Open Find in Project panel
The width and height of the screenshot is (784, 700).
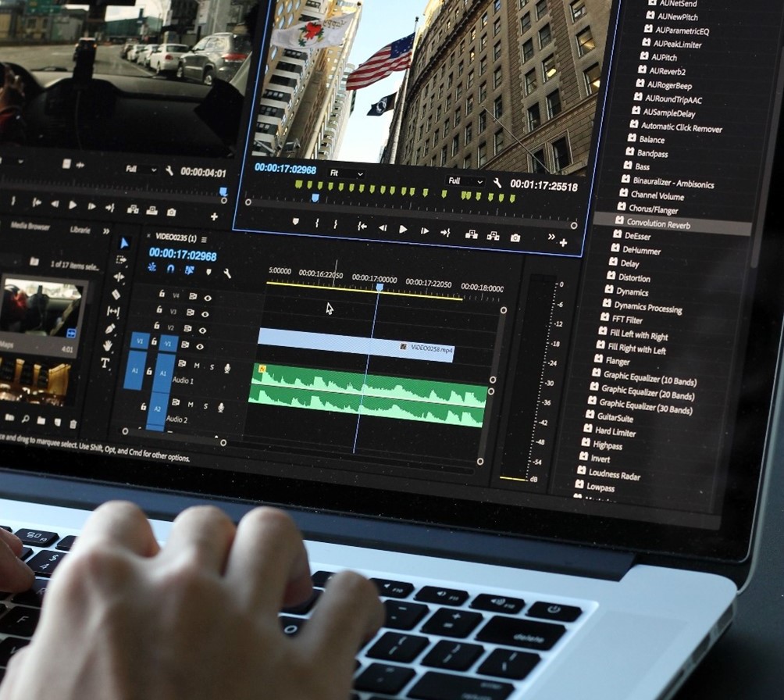point(25,420)
